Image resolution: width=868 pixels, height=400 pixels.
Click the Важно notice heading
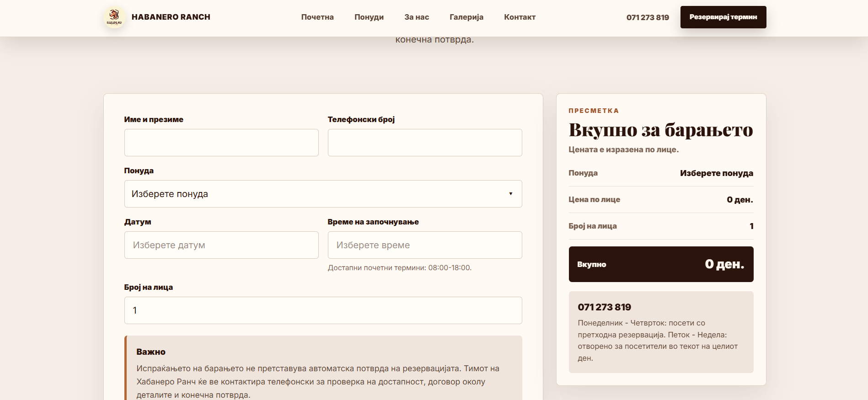tap(151, 352)
